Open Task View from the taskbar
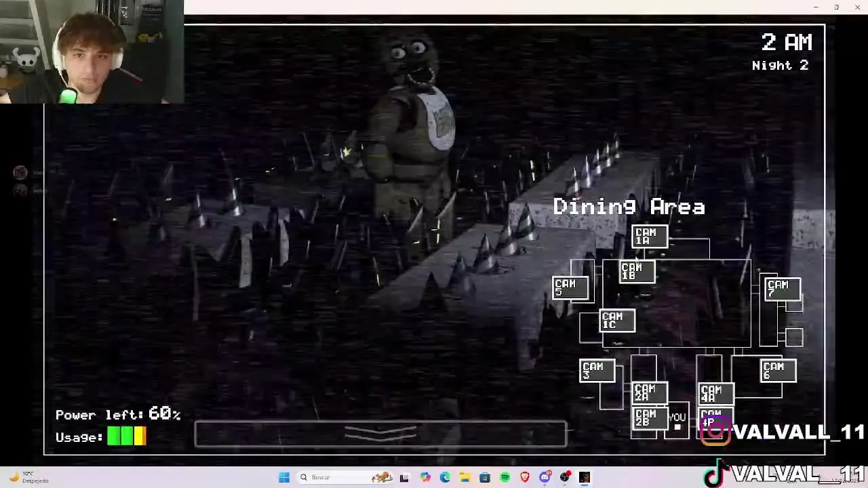868x488 pixels. coord(405,477)
